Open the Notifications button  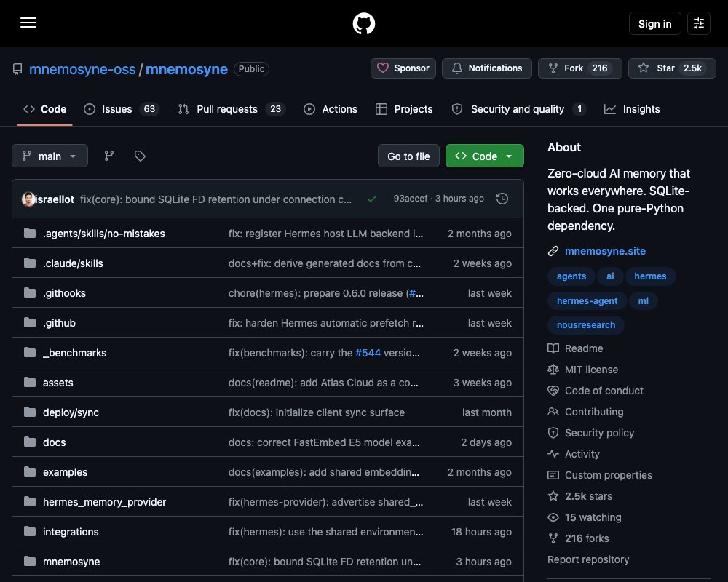(x=486, y=68)
